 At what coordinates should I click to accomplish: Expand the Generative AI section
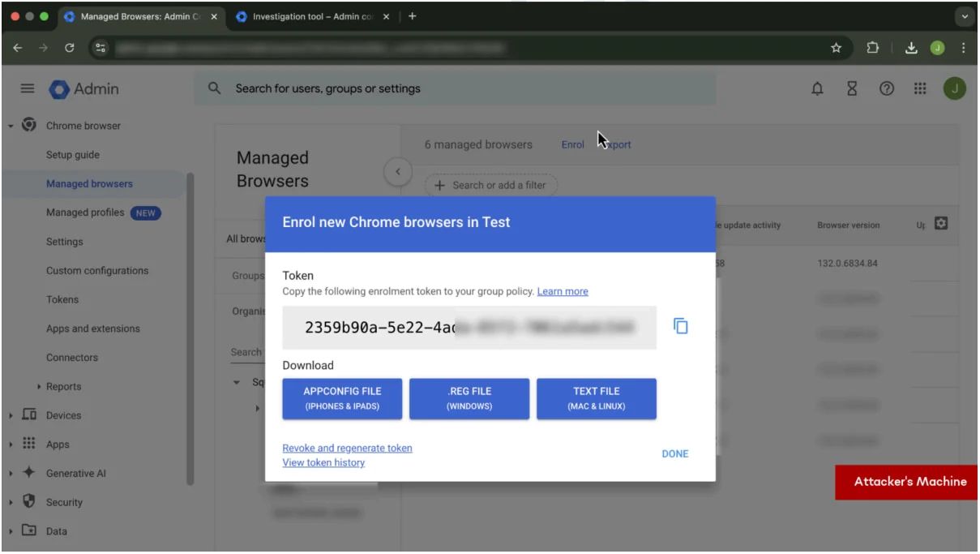pyautogui.click(x=11, y=474)
